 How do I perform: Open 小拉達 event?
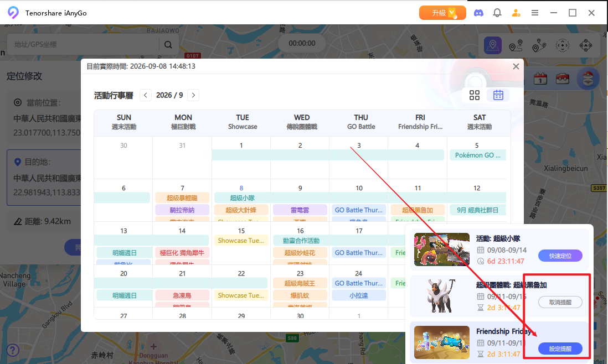pyautogui.click(x=359, y=295)
